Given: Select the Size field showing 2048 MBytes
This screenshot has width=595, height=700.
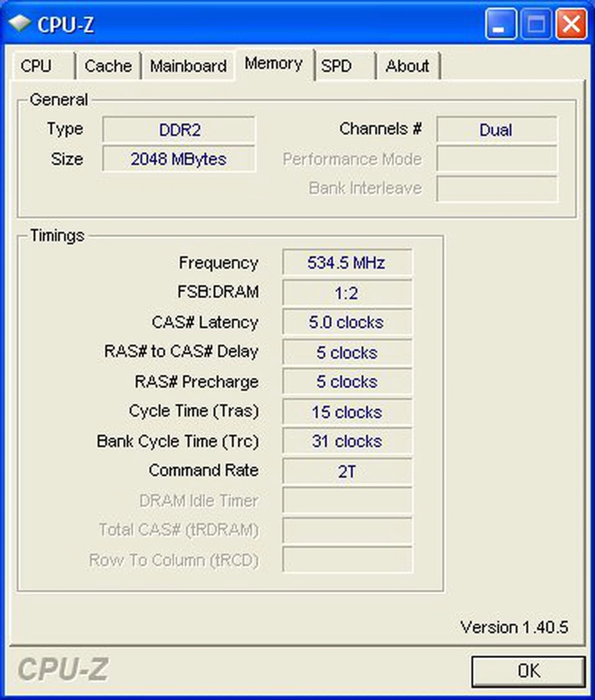Looking at the screenshot, I should click(179, 159).
